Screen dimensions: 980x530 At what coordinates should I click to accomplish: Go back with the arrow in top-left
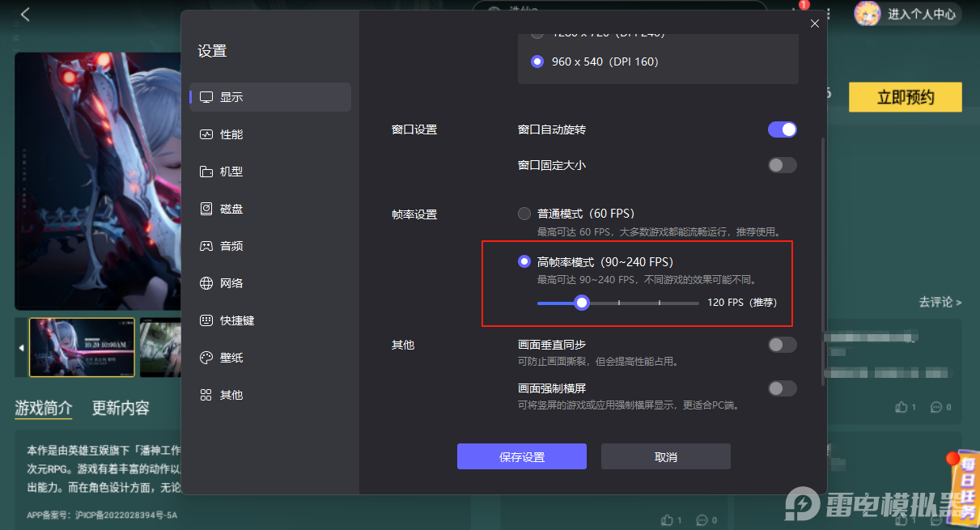pos(25,14)
